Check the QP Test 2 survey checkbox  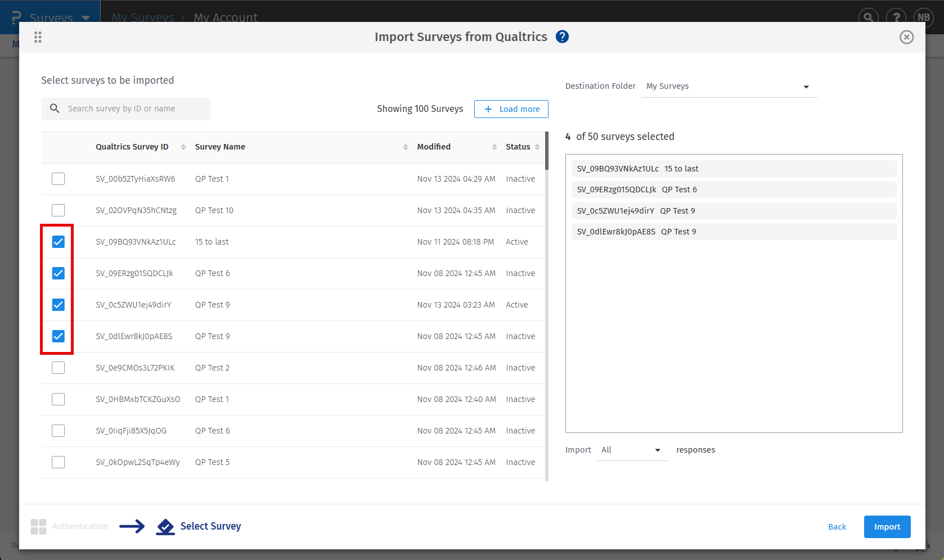coord(59,368)
